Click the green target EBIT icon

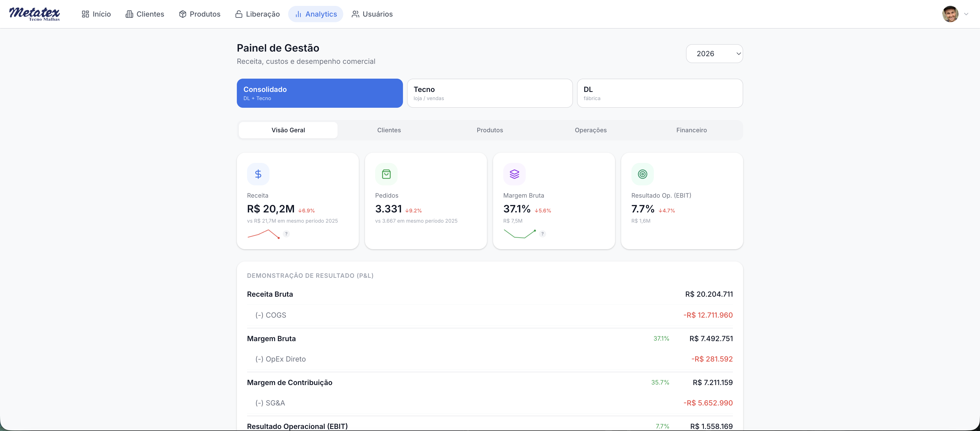(642, 174)
